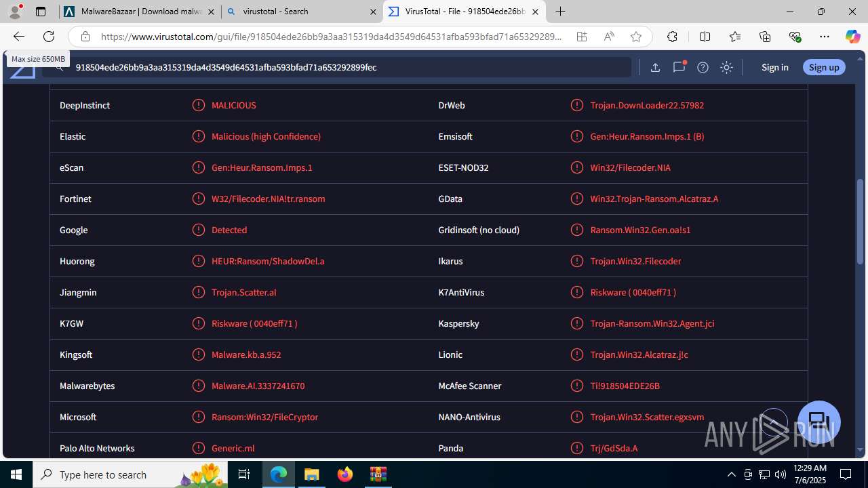Open Task View on the taskbar

tap(245, 474)
